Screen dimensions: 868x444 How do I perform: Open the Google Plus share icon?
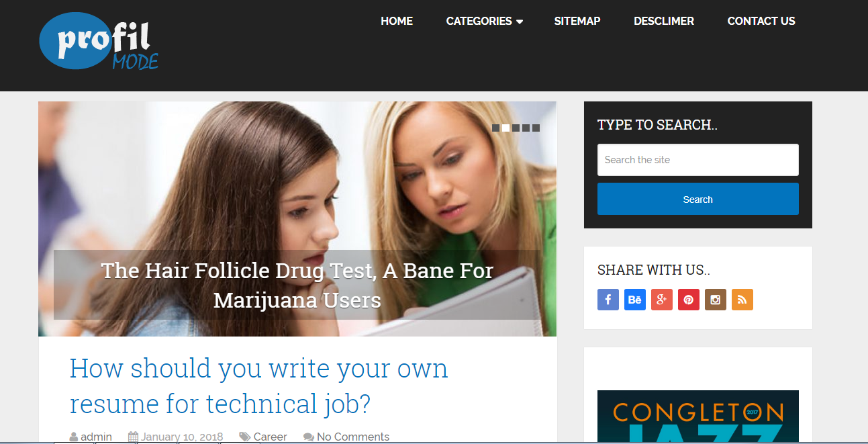[x=662, y=300]
